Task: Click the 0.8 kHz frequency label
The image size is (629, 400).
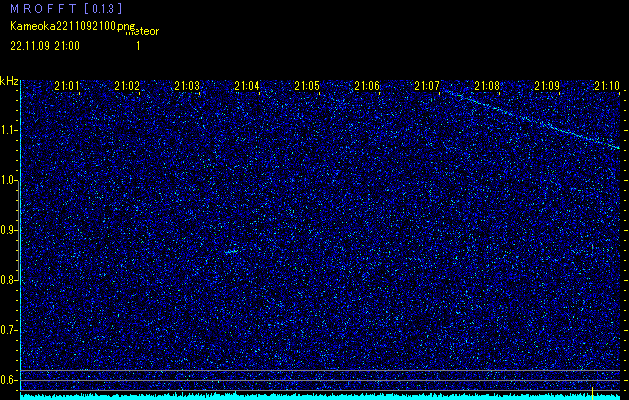Action: pos(9,280)
